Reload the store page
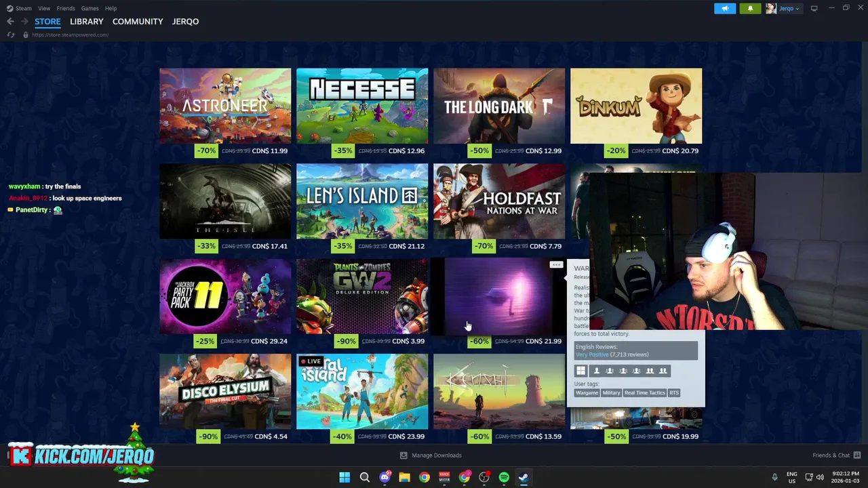Image resolution: width=868 pixels, height=488 pixels. click(x=10, y=35)
